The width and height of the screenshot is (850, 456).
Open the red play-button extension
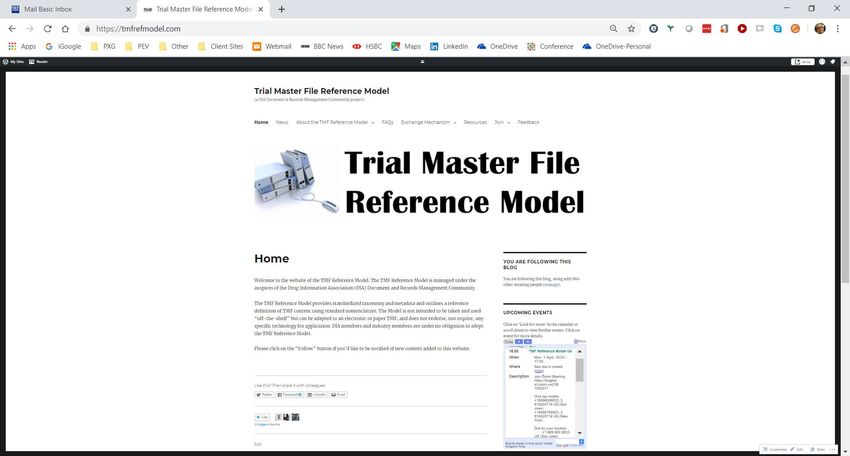click(742, 29)
